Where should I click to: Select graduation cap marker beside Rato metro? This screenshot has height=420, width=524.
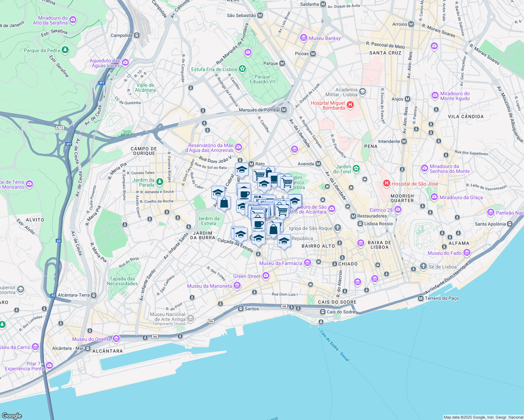242,170
